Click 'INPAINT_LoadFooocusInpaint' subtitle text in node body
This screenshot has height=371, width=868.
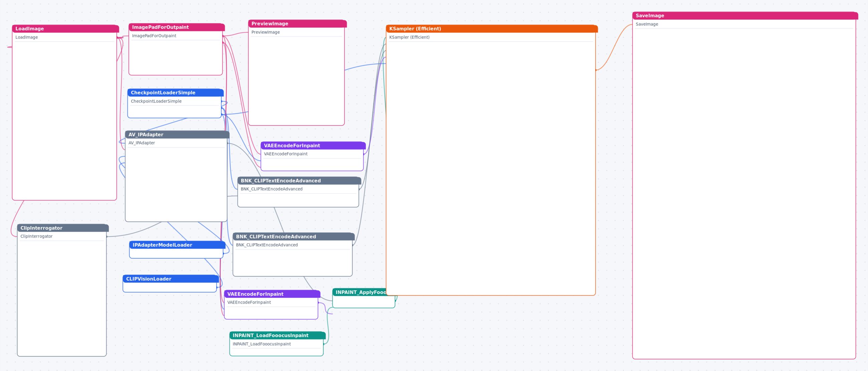pyautogui.click(x=261, y=344)
